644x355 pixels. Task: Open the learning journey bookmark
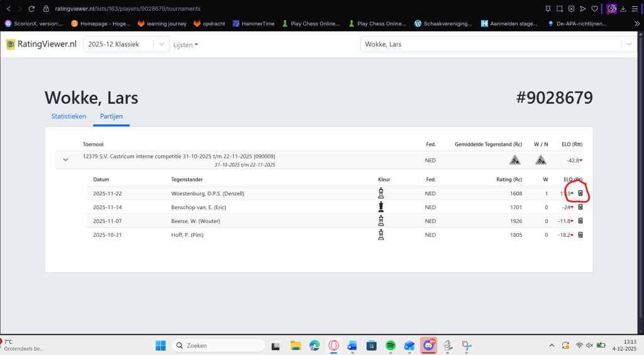click(x=160, y=24)
